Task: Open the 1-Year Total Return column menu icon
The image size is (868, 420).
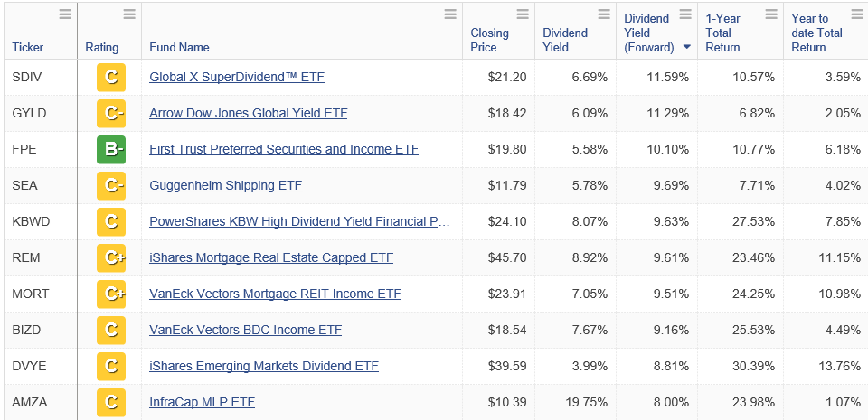Action: [x=770, y=14]
